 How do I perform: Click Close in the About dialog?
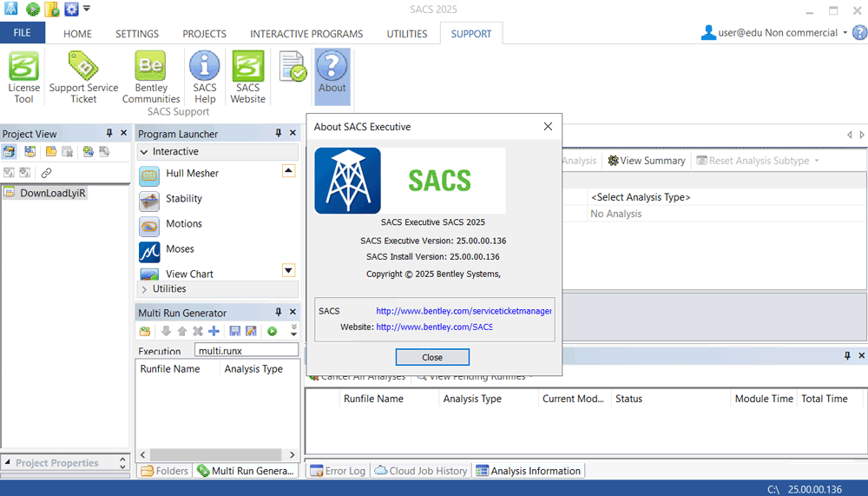coord(432,358)
